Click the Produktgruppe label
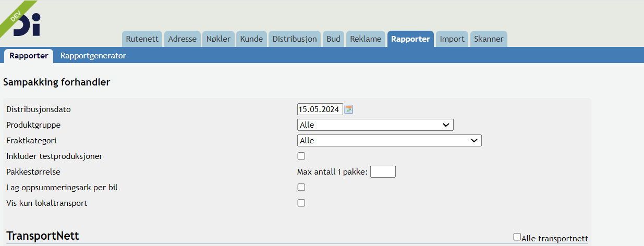This screenshot has width=644, height=246. [33, 125]
